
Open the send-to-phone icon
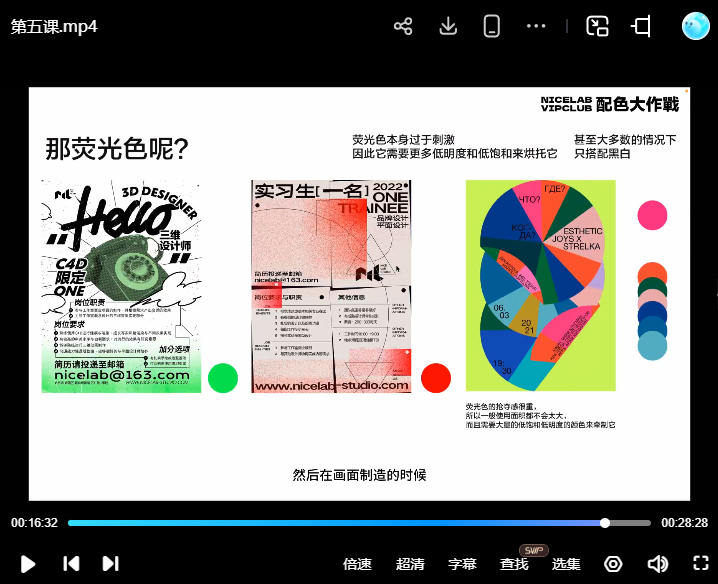(491, 27)
